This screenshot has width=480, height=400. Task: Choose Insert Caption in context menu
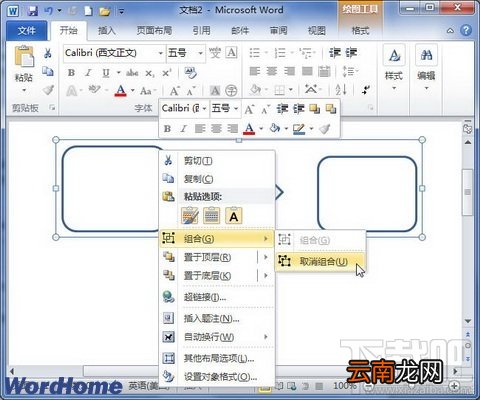pos(217,319)
